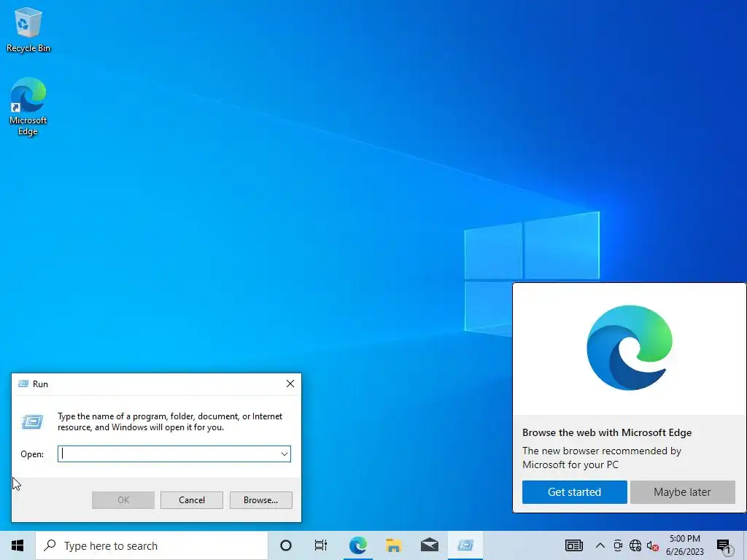Open News and interests tray icon

(574, 545)
